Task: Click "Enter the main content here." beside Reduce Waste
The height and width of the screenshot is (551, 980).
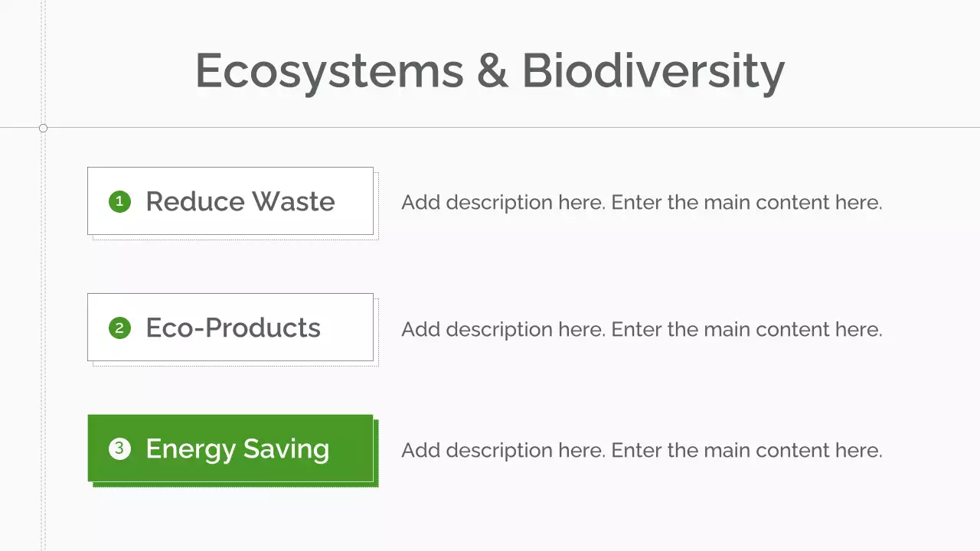Action: click(746, 203)
